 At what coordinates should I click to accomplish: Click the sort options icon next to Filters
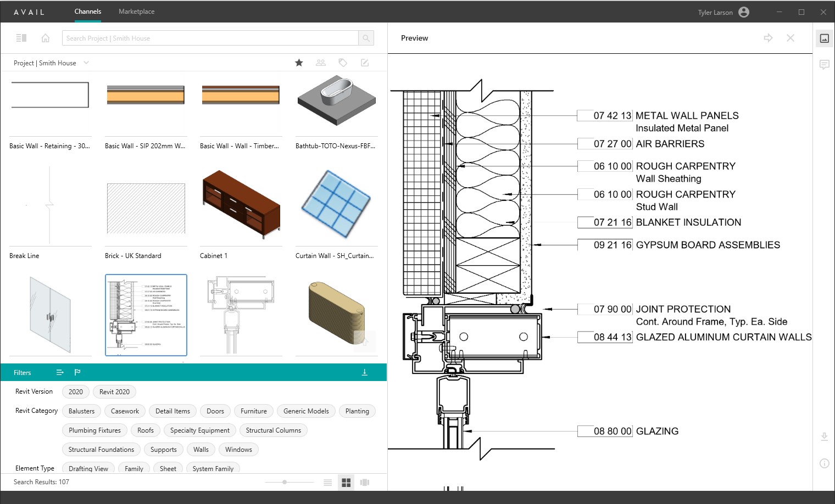click(x=59, y=372)
